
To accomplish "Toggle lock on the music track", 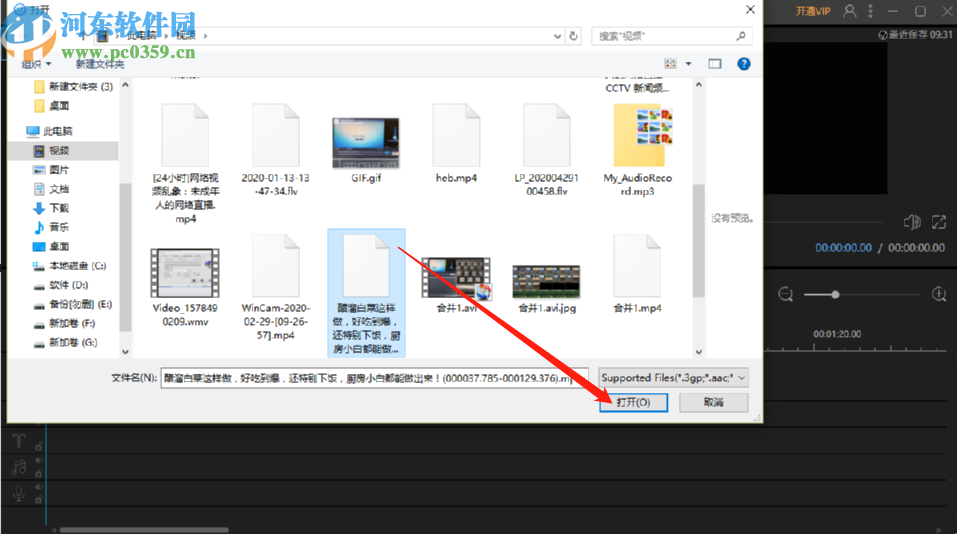I will 39,473.
